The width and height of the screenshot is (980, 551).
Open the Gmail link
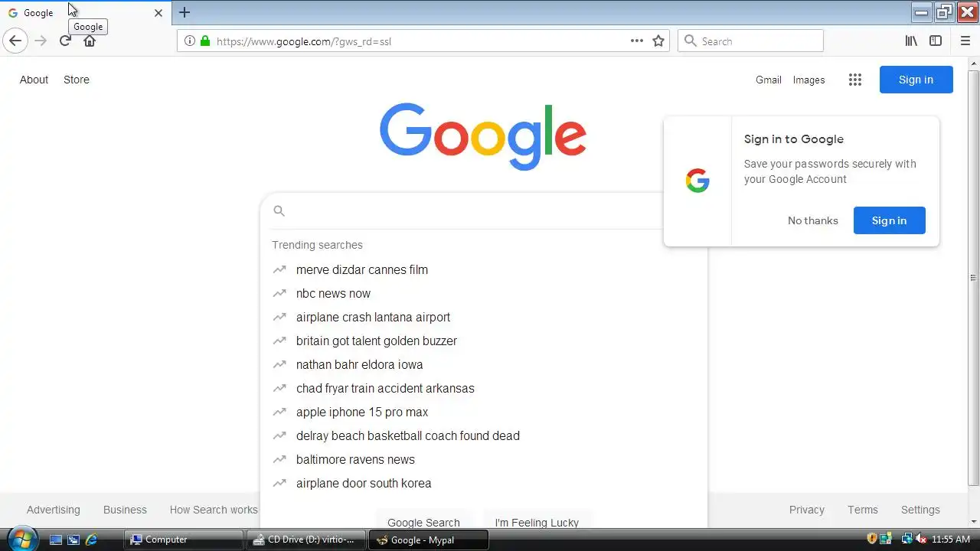[769, 80]
